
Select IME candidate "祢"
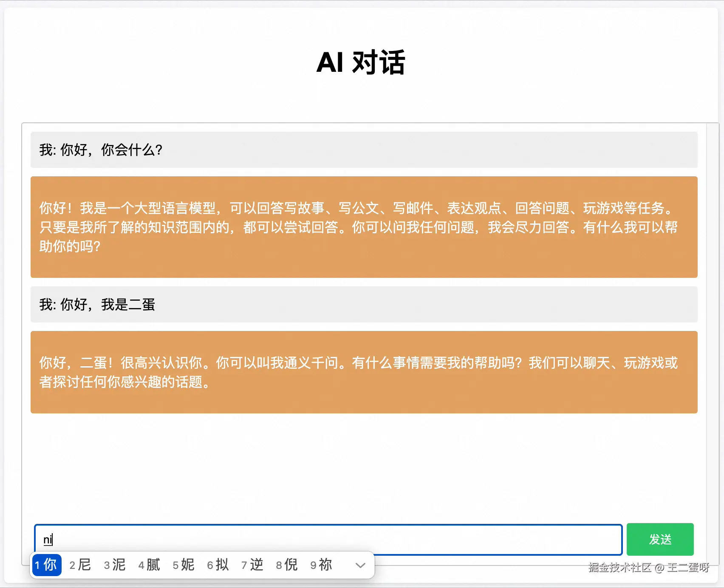pos(320,565)
